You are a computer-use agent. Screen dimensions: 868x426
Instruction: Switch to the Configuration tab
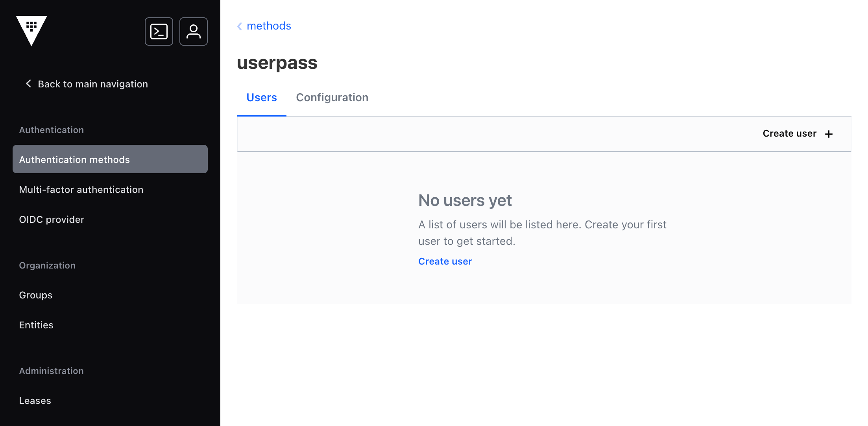[x=332, y=98]
